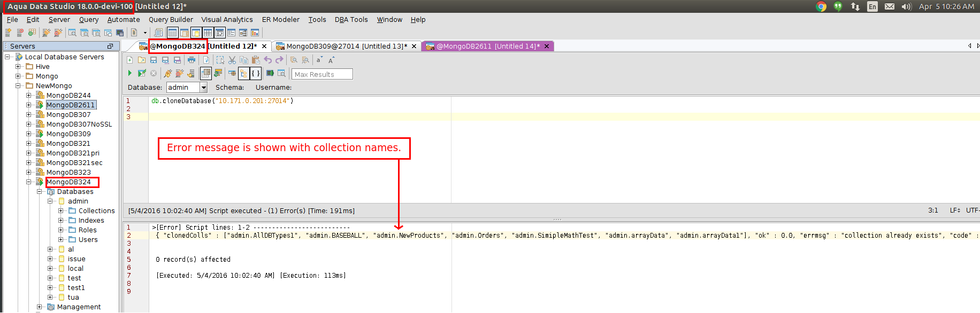Toggle the pivot layout button in main toolbar
This screenshot has width=980, height=313.
tap(219, 33)
